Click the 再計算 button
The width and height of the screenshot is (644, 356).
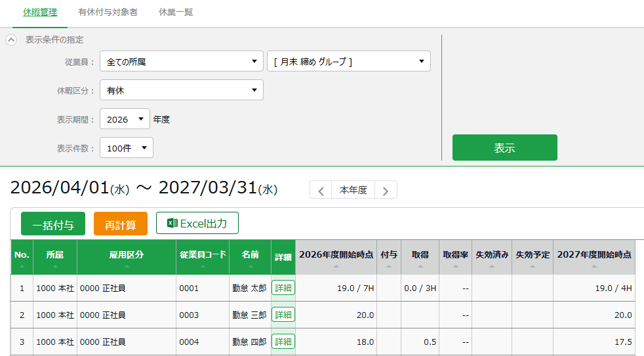pos(120,224)
